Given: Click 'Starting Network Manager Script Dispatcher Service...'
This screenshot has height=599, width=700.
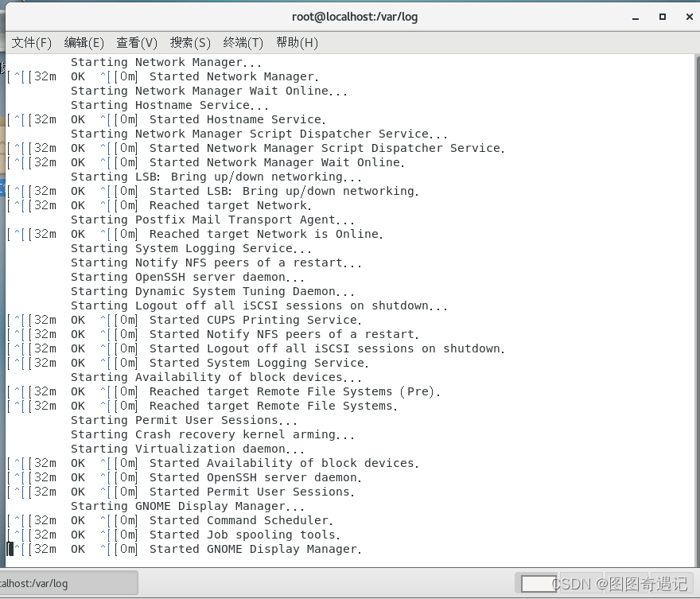Looking at the screenshot, I should [259, 134].
